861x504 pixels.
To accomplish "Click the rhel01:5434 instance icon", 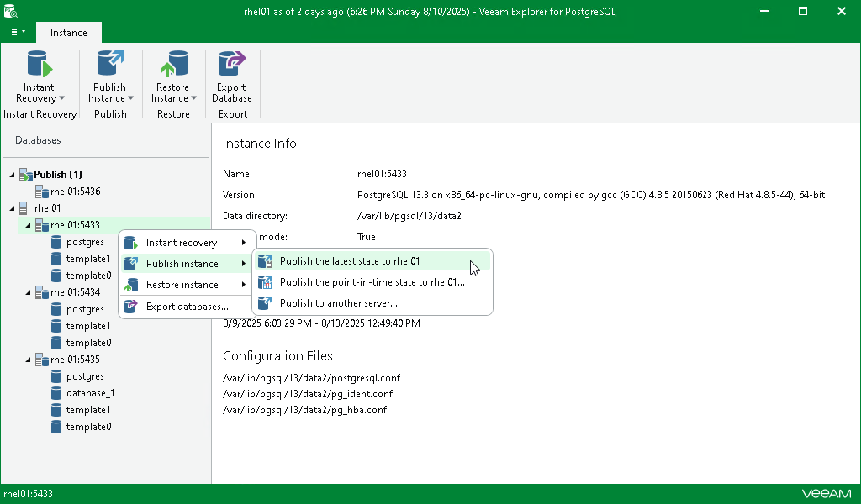I will pos(42,292).
